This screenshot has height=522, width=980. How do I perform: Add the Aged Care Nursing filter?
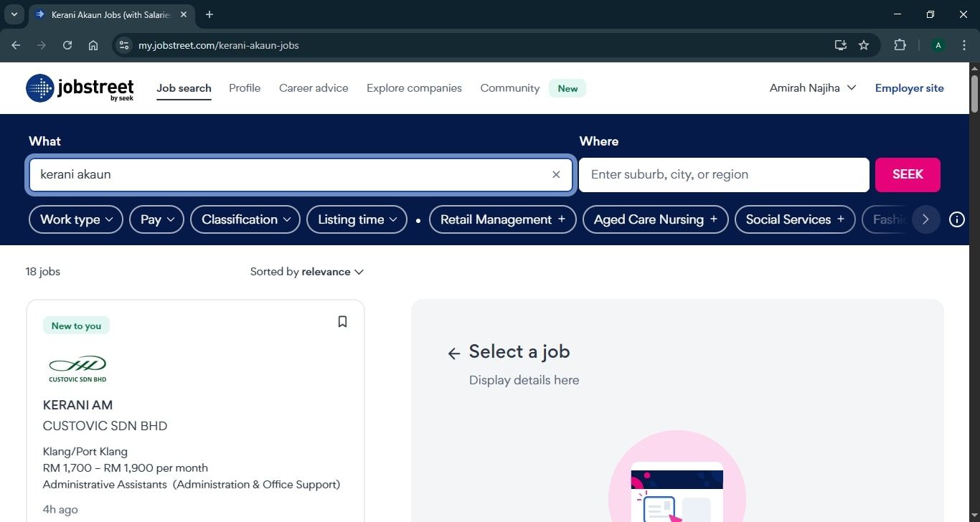point(654,219)
